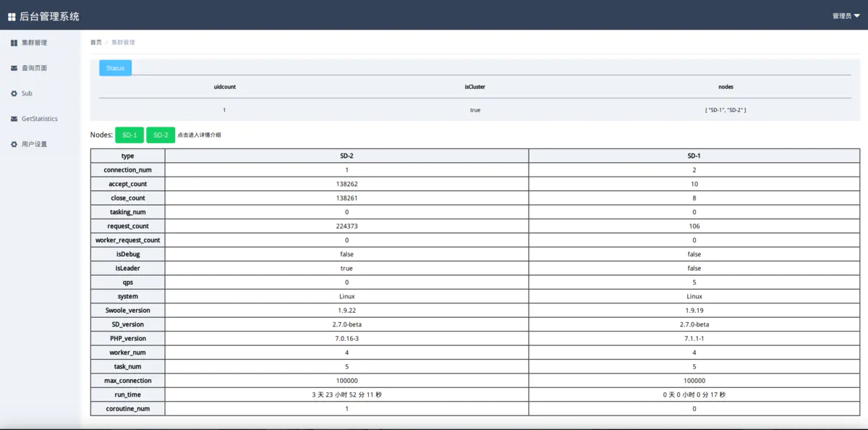Click the 集群管理 breadcrumb
Screen dimensions: 868x430
(123, 43)
